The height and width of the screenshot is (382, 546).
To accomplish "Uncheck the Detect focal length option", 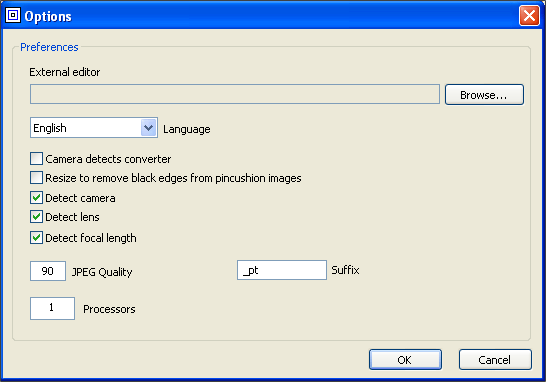I will [36, 237].
